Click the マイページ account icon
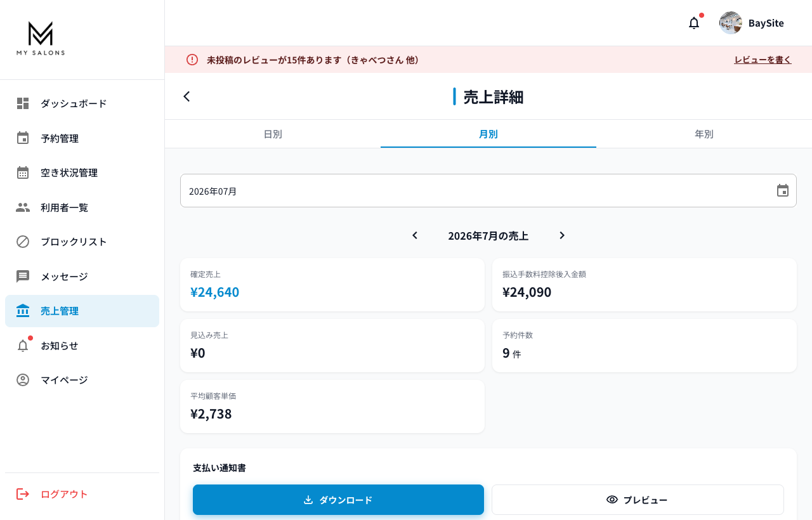Viewport: 812px width, 520px height. pyautogui.click(x=23, y=380)
